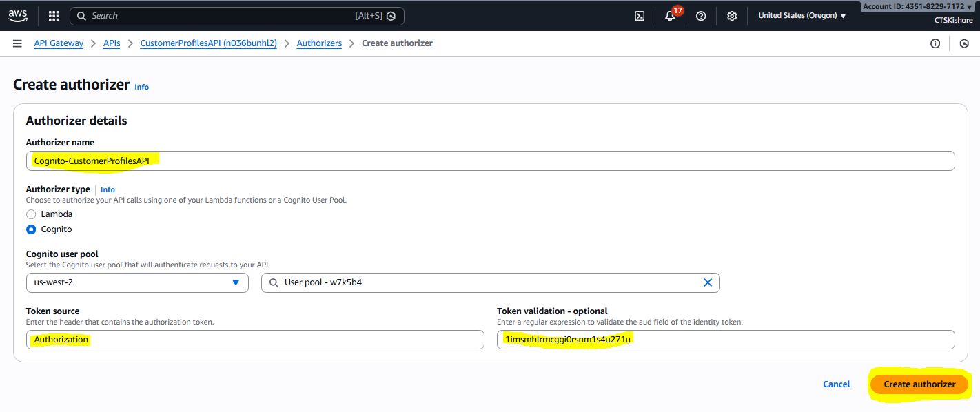Image resolution: width=980 pixels, height=412 pixels.
Task: Open the AWS home logo
Action: point(18,16)
